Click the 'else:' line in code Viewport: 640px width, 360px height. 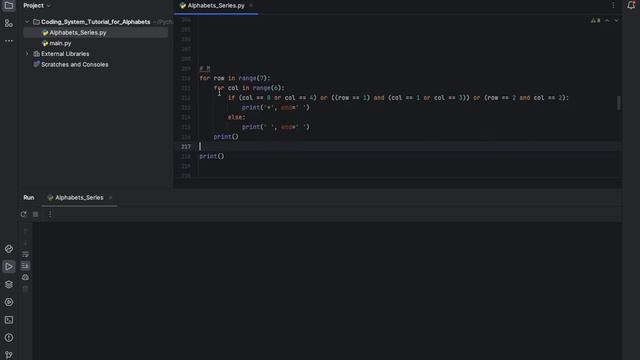pyautogui.click(x=237, y=118)
